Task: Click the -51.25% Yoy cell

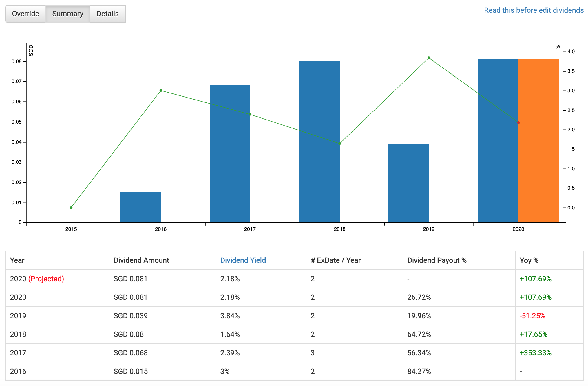Action: (x=532, y=316)
